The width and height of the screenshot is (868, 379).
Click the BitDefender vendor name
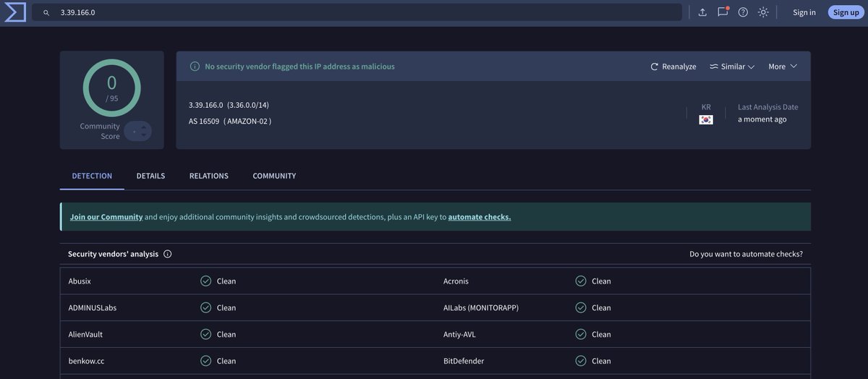tap(464, 361)
